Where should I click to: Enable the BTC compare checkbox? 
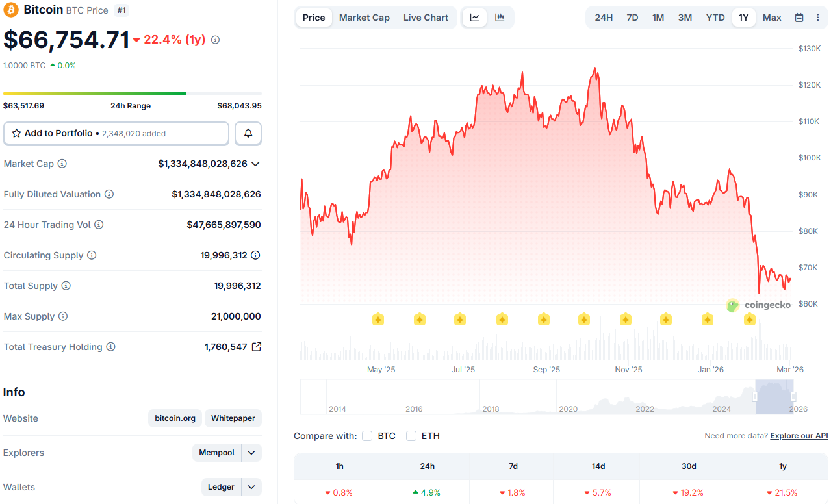click(367, 436)
